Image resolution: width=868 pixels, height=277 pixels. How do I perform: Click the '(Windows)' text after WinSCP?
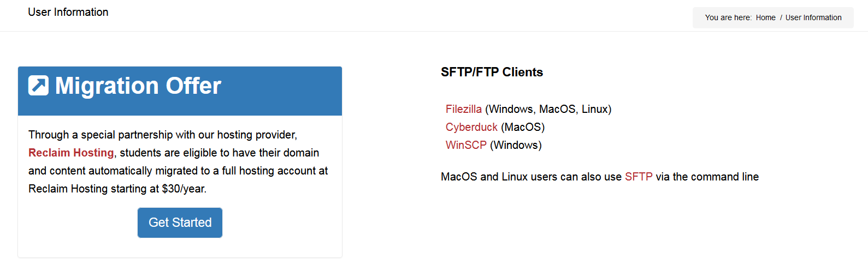(516, 145)
